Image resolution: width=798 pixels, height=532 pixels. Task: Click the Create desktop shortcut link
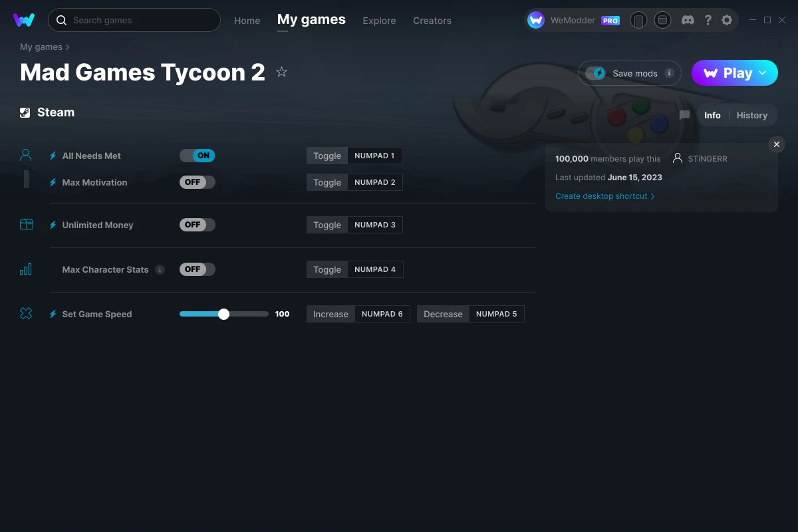pyautogui.click(x=601, y=196)
